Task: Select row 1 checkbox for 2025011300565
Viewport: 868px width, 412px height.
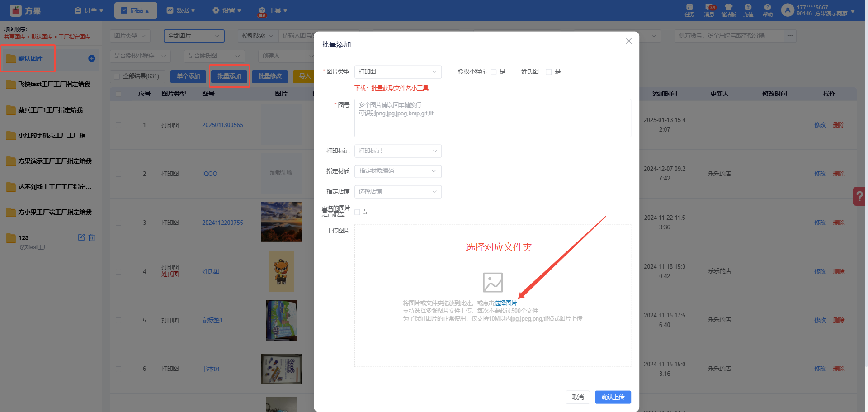Action: [118, 125]
